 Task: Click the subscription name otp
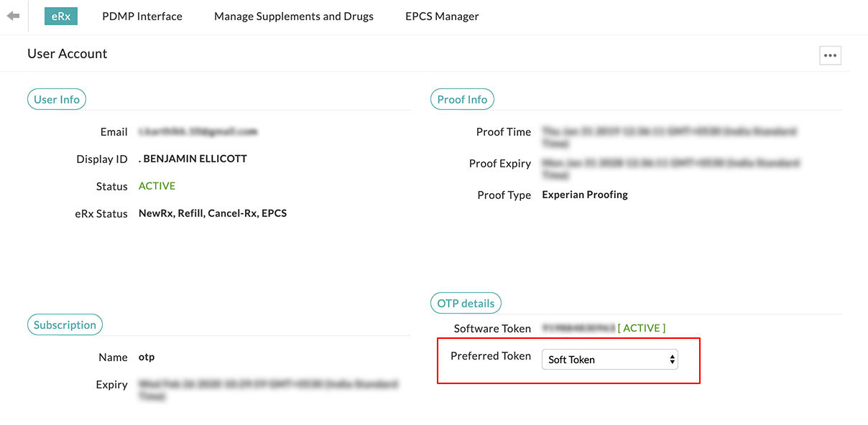(x=147, y=357)
